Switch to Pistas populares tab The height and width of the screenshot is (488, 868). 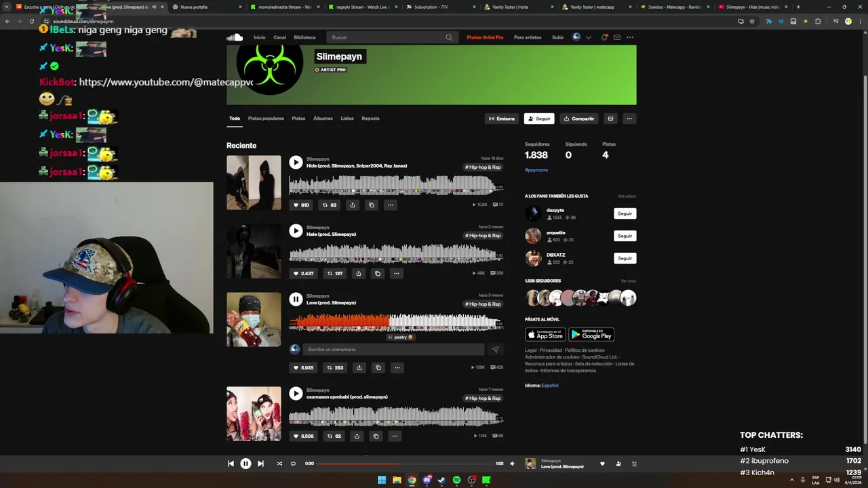pyautogui.click(x=266, y=119)
